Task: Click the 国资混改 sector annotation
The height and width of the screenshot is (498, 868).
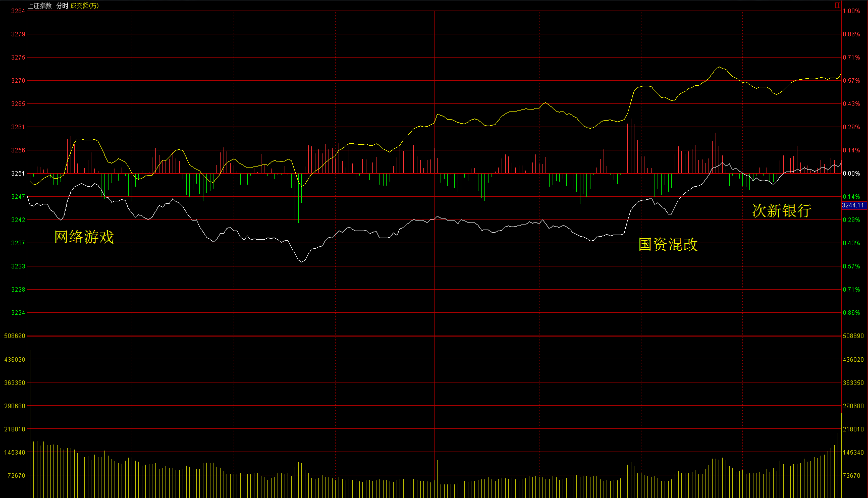Action: click(x=668, y=244)
